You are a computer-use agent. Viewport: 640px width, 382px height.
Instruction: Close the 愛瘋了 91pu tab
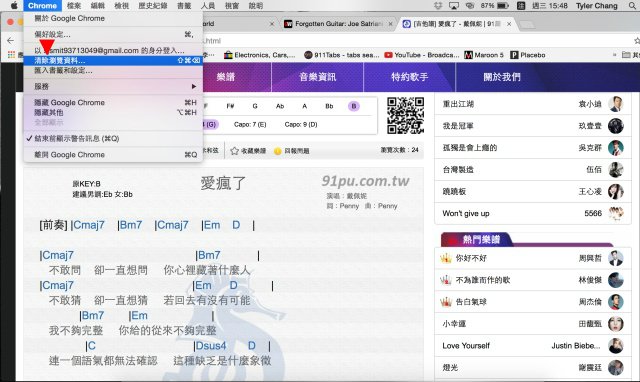509,24
